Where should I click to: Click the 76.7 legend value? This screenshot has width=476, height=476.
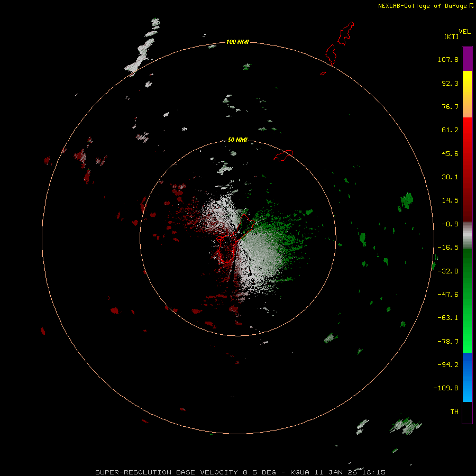[x=450, y=106]
